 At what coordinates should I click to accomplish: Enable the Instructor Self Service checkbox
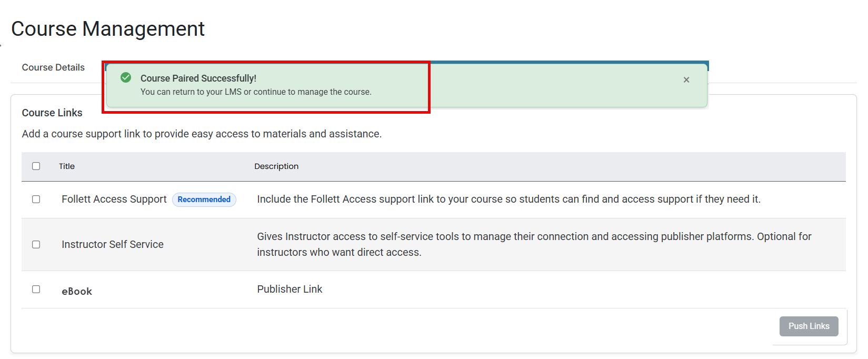36,245
